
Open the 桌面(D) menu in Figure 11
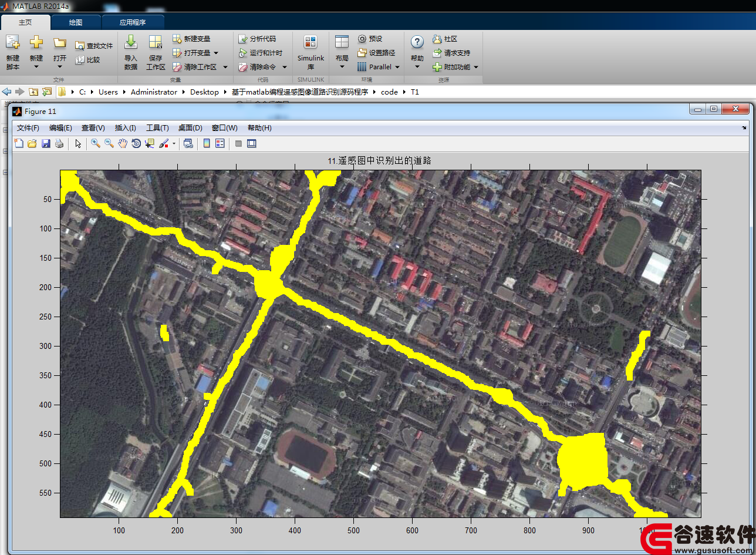pos(190,128)
